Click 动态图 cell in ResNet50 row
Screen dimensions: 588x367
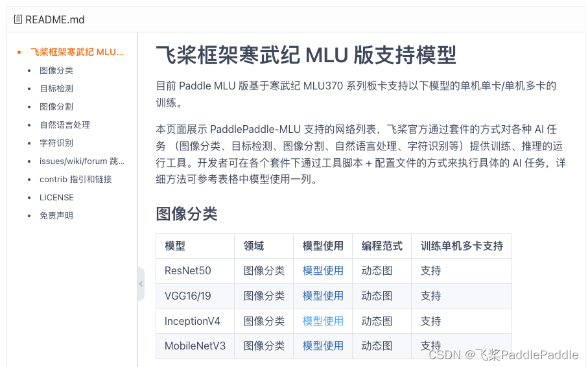pos(382,271)
